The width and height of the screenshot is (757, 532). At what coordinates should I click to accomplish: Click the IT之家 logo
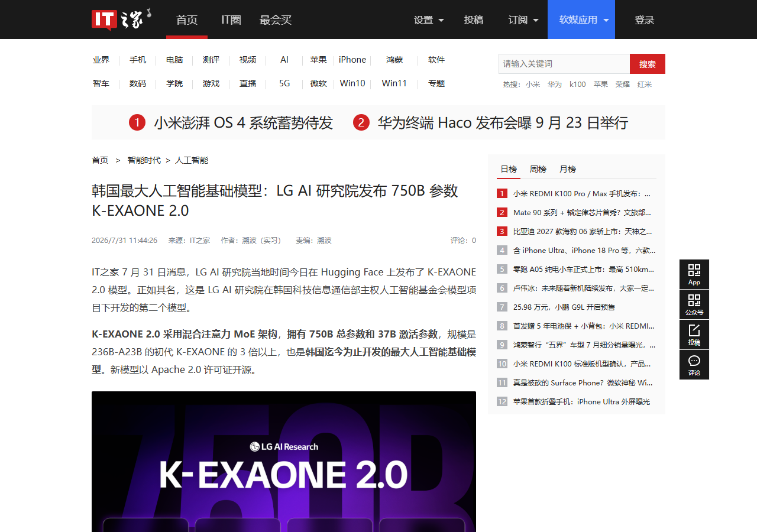(121, 19)
